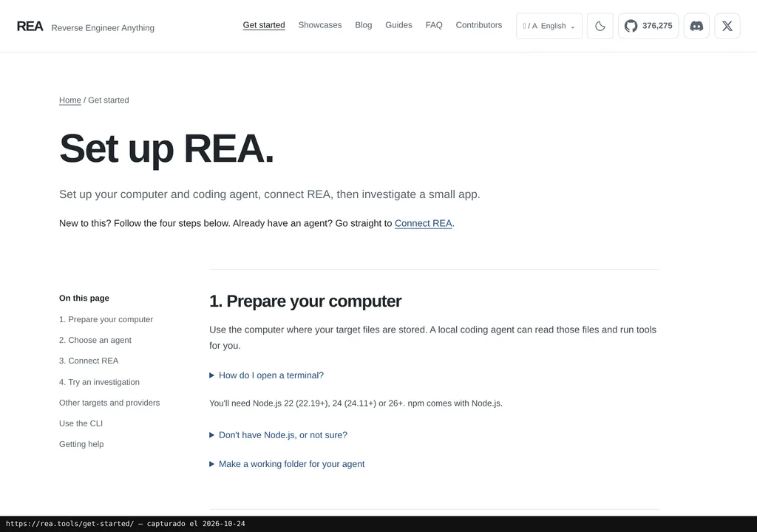Image resolution: width=757 pixels, height=532 pixels.
Task: Open the Get started nav item
Action: (264, 25)
